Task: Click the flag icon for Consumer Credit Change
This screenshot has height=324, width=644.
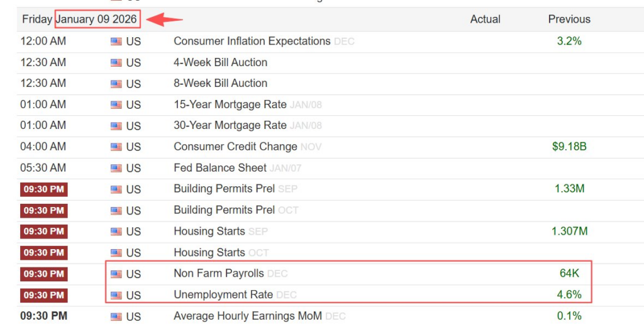Action: point(116,147)
